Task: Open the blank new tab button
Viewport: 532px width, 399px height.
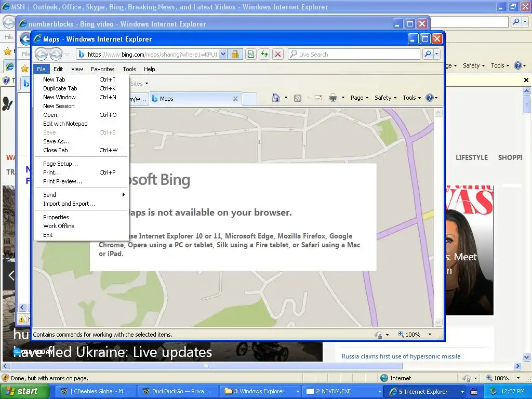Action: 249,99
